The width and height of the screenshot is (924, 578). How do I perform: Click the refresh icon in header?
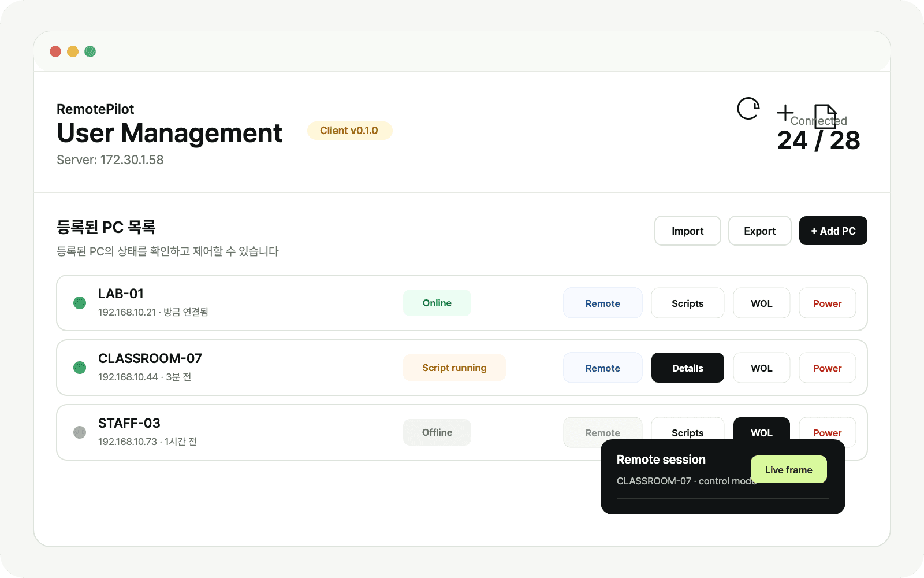coord(748,109)
